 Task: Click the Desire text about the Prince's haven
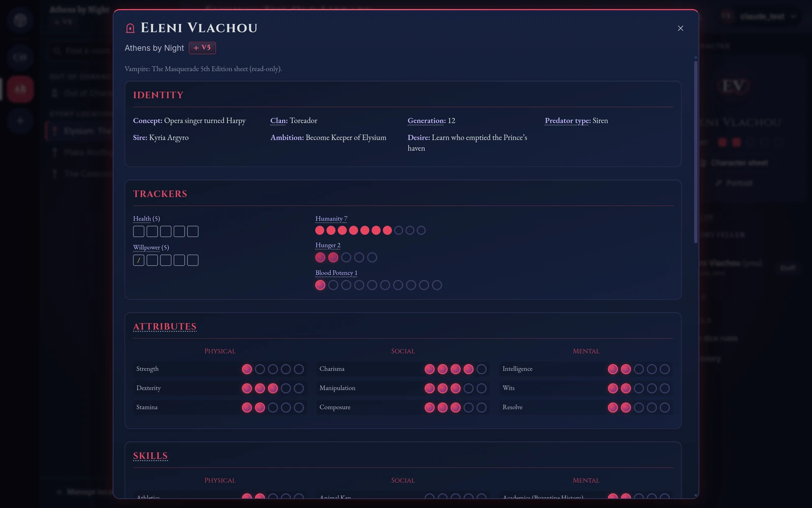(467, 143)
